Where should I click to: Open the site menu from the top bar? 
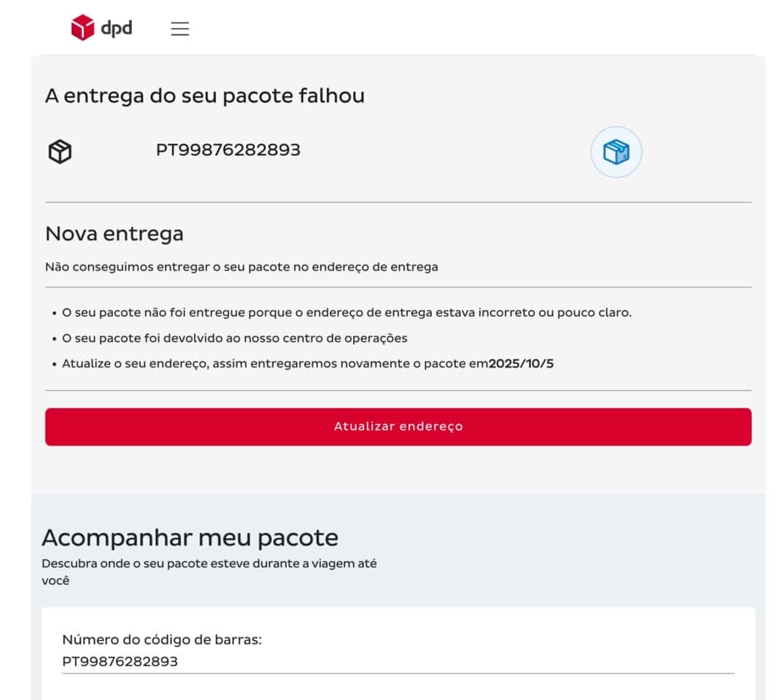click(x=179, y=28)
